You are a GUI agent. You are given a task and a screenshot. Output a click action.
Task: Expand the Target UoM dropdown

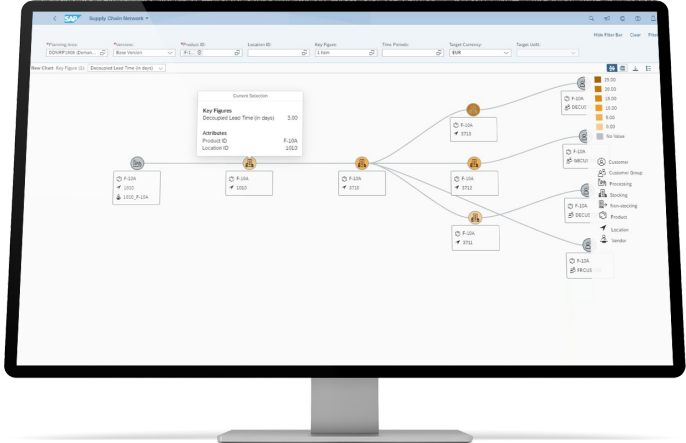coord(573,52)
